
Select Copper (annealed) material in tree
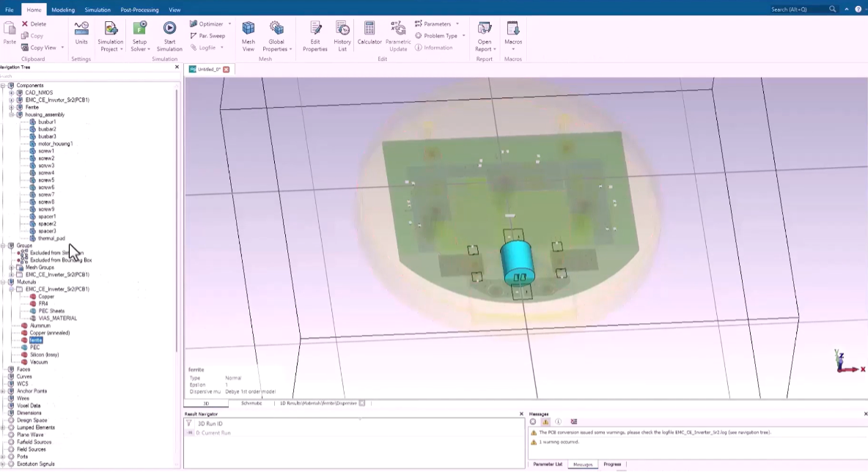(49, 333)
